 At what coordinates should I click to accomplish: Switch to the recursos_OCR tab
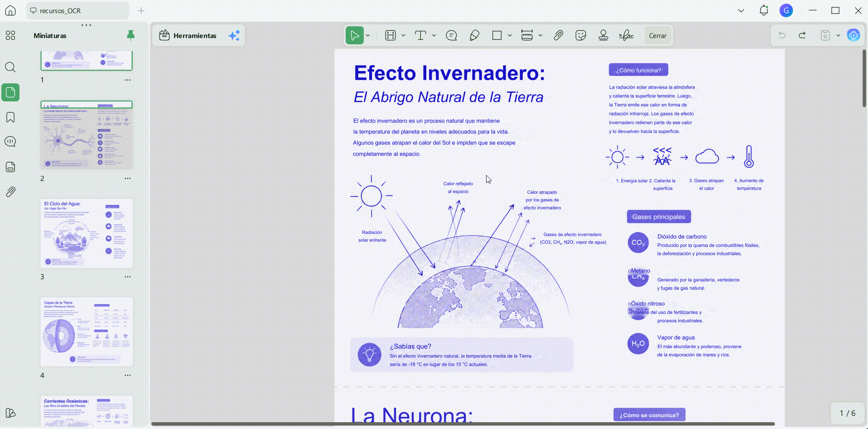(77, 10)
